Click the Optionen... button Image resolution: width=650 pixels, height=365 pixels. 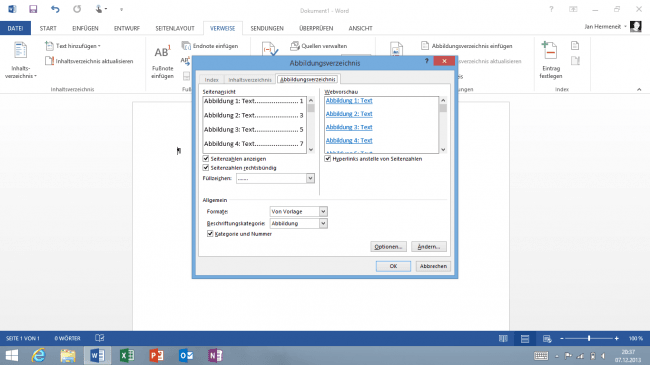[x=388, y=247]
